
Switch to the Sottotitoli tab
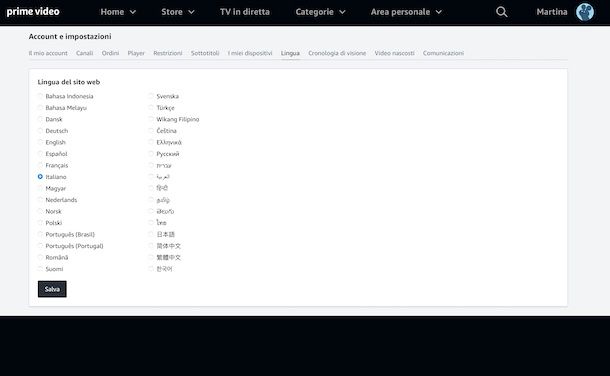pyautogui.click(x=205, y=53)
